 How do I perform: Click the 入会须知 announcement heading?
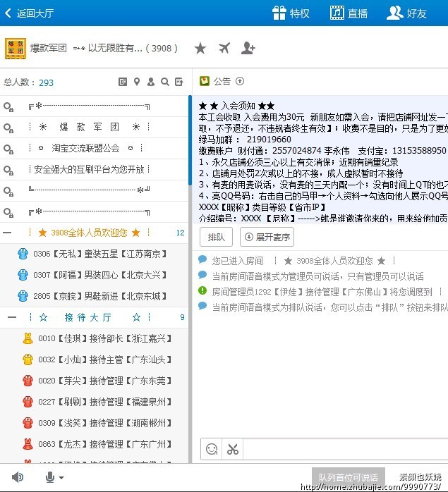pyautogui.click(x=237, y=106)
